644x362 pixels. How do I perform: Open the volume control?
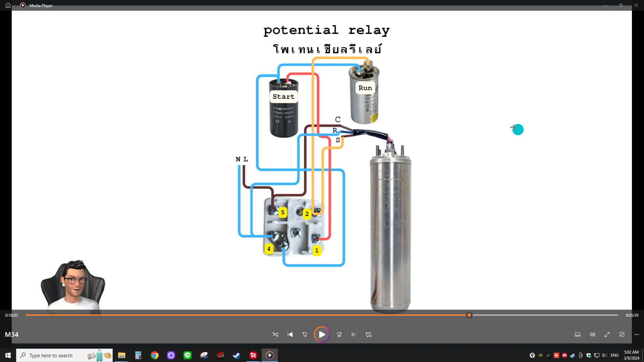click(592, 335)
